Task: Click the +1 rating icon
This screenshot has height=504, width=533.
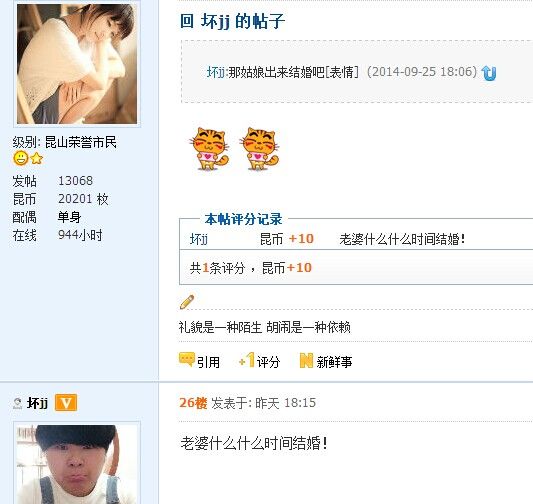Action: [247, 360]
